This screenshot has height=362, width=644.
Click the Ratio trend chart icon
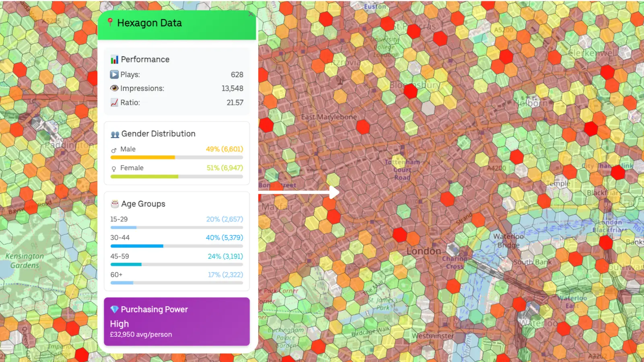[x=114, y=103]
